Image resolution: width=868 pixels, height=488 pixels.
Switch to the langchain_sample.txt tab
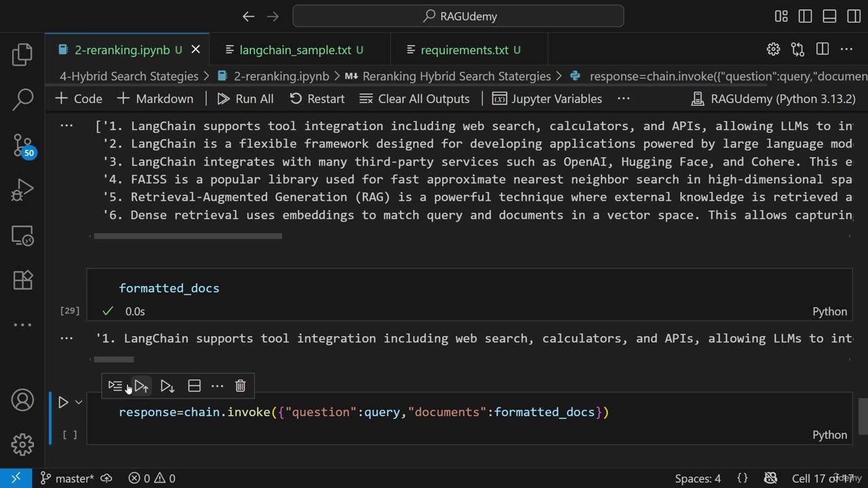tap(296, 49)
